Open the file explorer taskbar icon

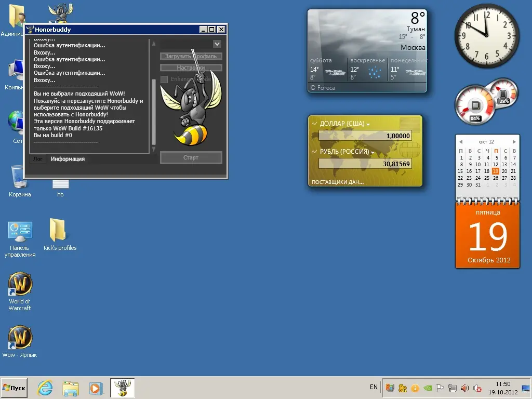pos(71,388)
